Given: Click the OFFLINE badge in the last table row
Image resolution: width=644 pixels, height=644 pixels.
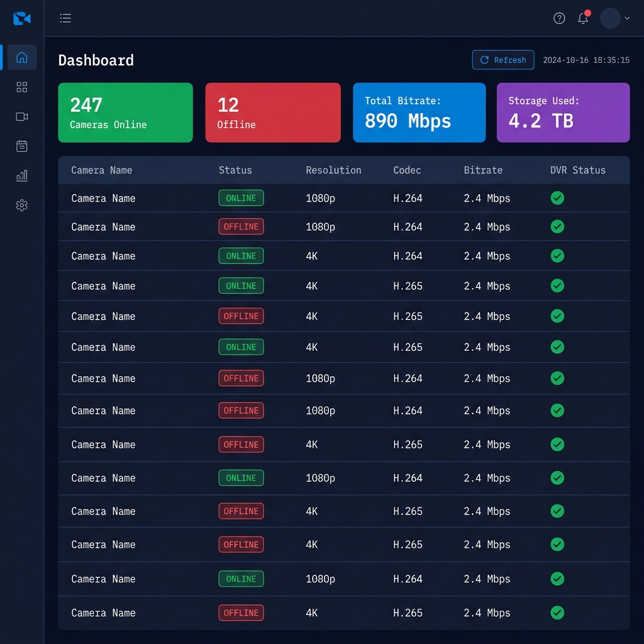Looking at the screenshot, I should 241,613.
